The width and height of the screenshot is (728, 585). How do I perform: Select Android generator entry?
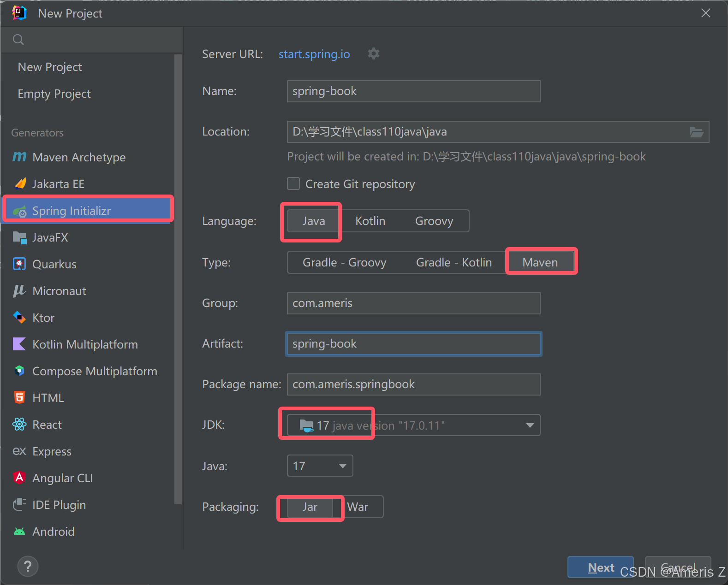(88, 532)
